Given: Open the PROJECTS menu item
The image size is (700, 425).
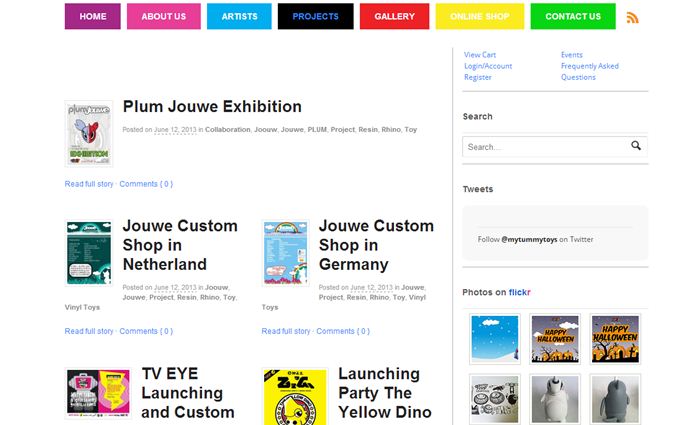Looking at the screenshot, I should pyautogui.click(x=316, y=17).
